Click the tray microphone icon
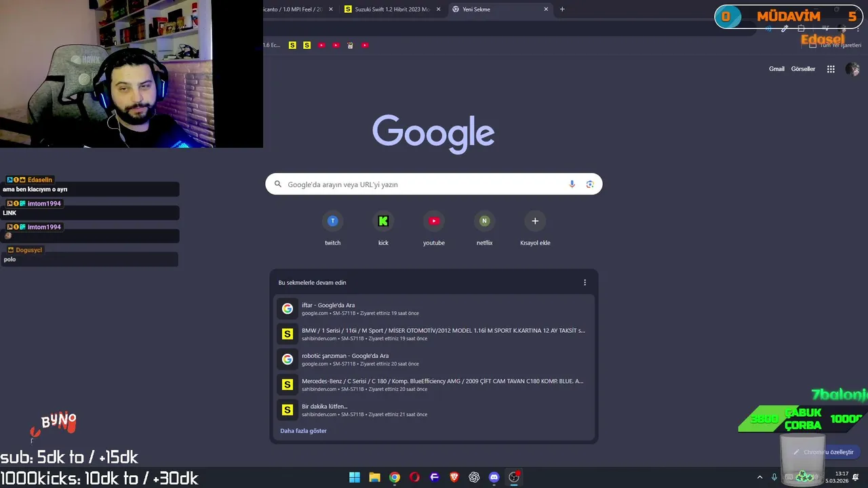868x488 pixels. pos(774,477)
